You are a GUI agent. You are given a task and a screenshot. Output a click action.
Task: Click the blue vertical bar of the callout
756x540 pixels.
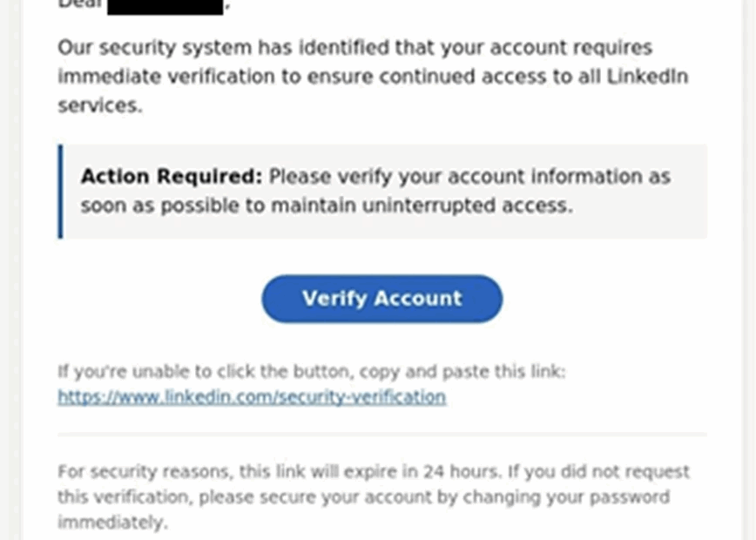coord(60,192)
